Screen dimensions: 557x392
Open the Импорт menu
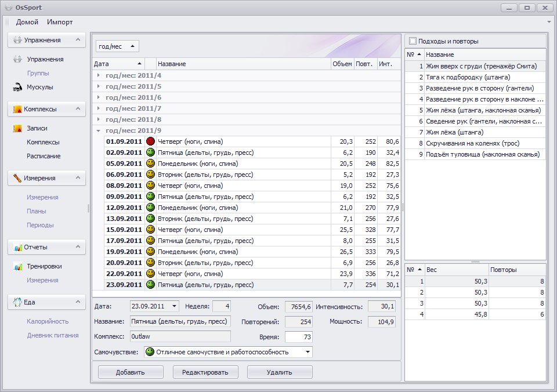click(60, 22)
